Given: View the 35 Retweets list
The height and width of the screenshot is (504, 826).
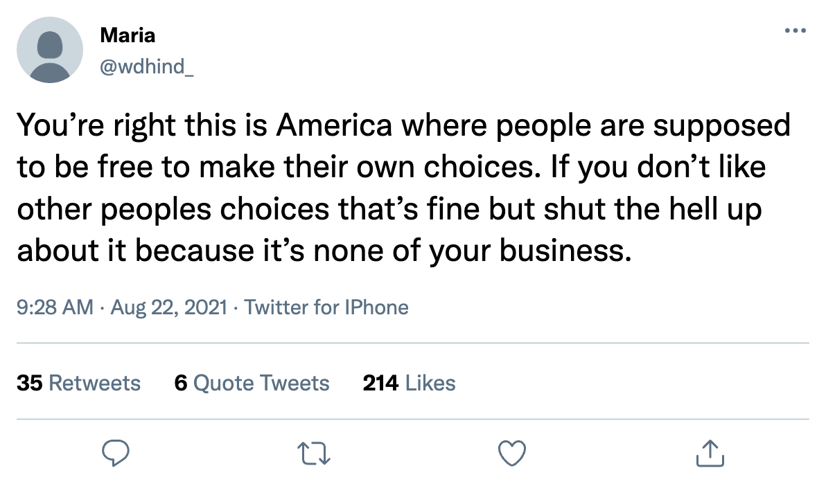Looking at the screenshot, I should 78,383.
